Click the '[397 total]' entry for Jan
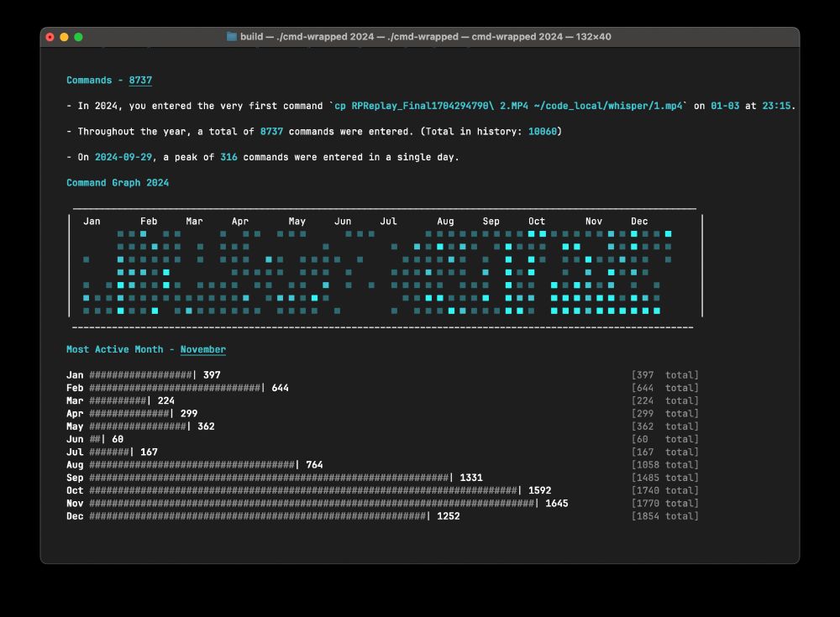The height and width of the screenshot is (617, 840). coord(664,375)
